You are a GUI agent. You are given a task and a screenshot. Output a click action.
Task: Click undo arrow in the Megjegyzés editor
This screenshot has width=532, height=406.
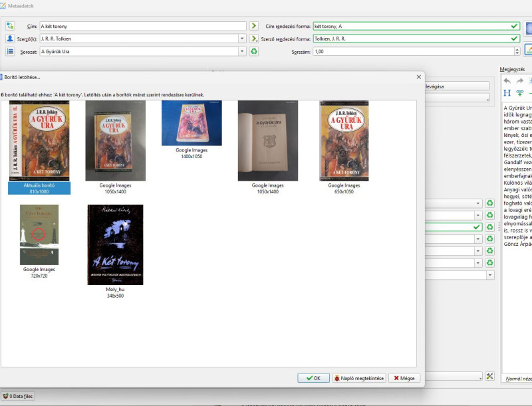click(x=507, y=80)
